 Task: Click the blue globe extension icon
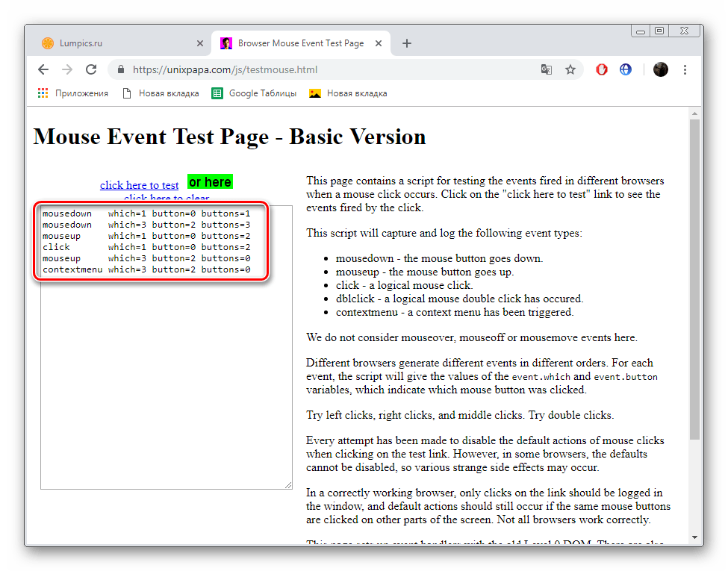click(626, 69)
